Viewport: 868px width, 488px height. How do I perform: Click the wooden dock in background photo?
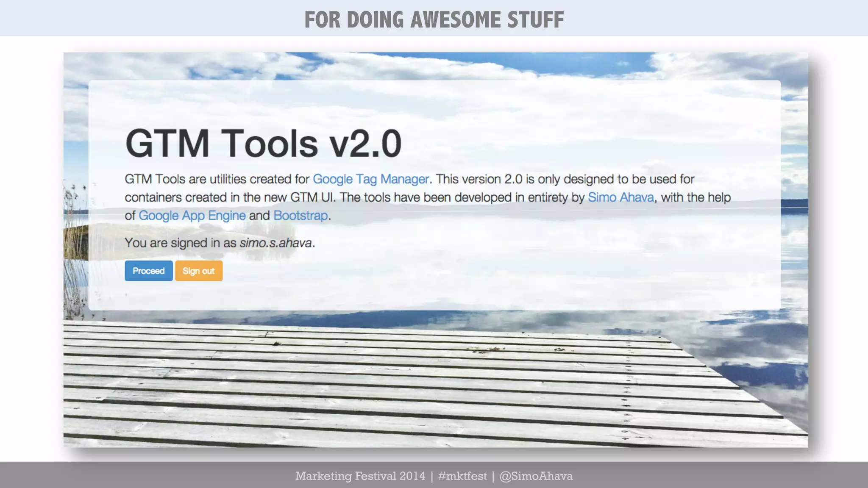click(339, 381)
